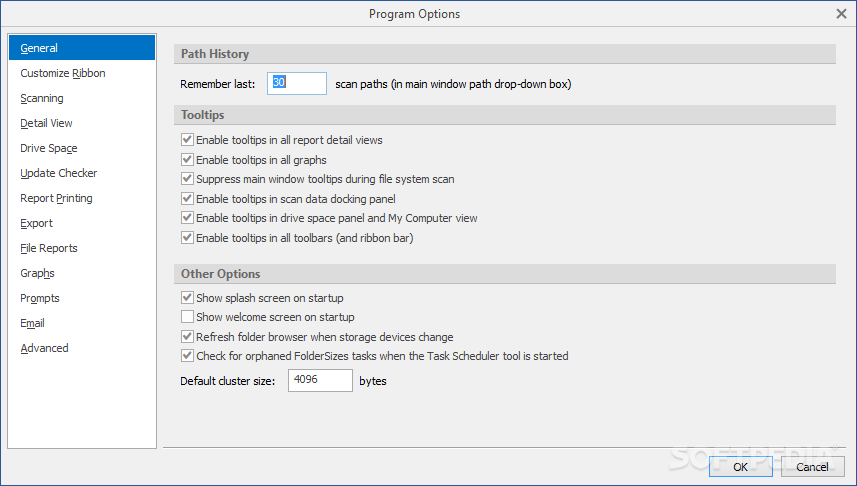Disable tooltips in all report detail views
This screenshot has height=486, width=857.
pos(187,140)
